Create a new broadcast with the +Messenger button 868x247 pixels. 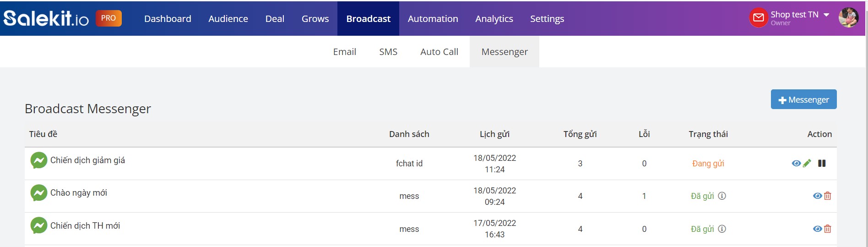pos(803,99)
